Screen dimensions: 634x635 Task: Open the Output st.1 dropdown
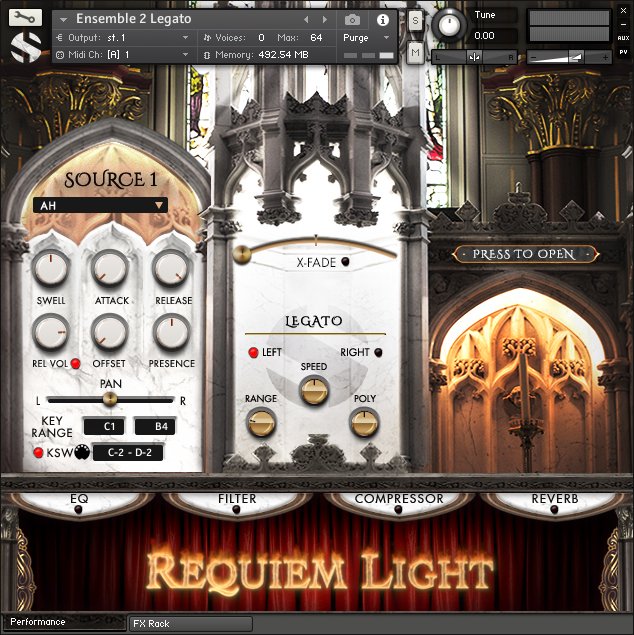point(125,37)
